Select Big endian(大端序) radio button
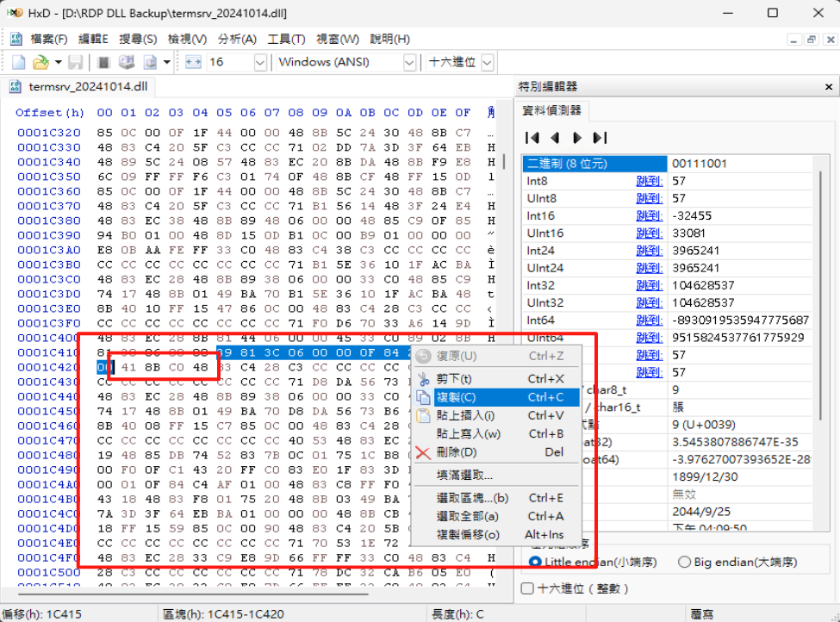 click(684, 562)
